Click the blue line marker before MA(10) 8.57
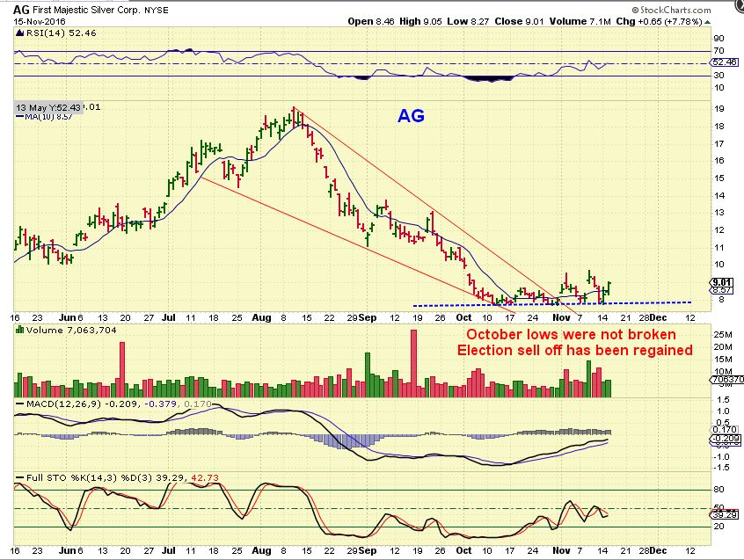This screenshot has height=560, width=744. click(x=19, y=116)
